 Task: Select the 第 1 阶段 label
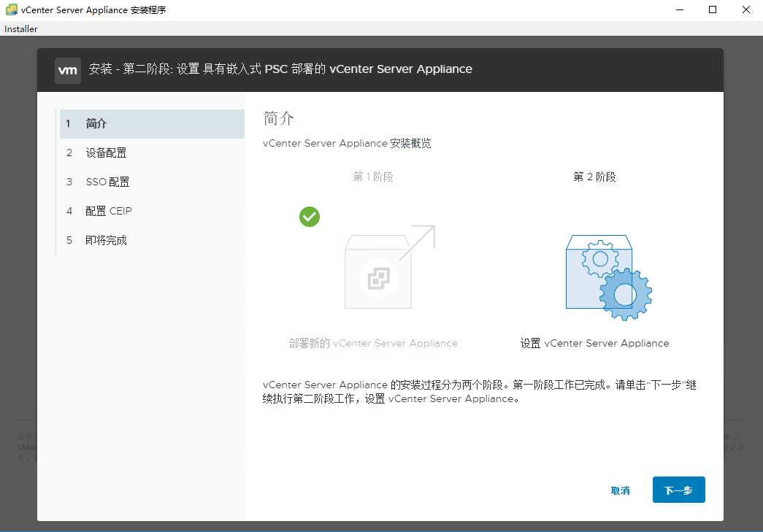tap(373, 176)
